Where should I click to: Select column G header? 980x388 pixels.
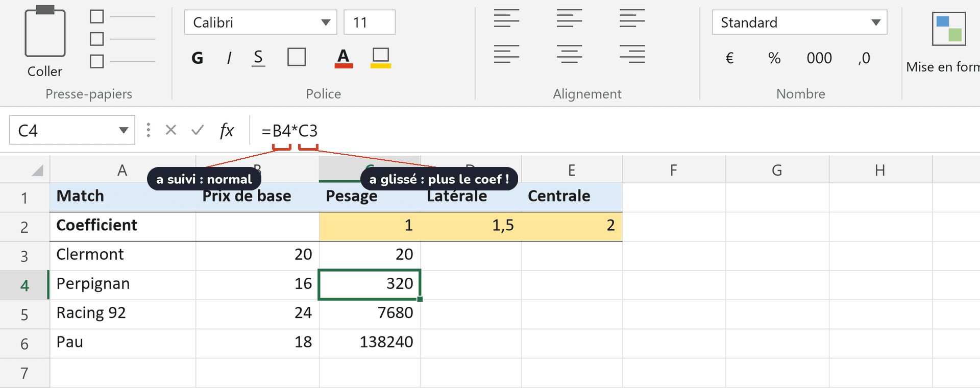pos(777,170)
